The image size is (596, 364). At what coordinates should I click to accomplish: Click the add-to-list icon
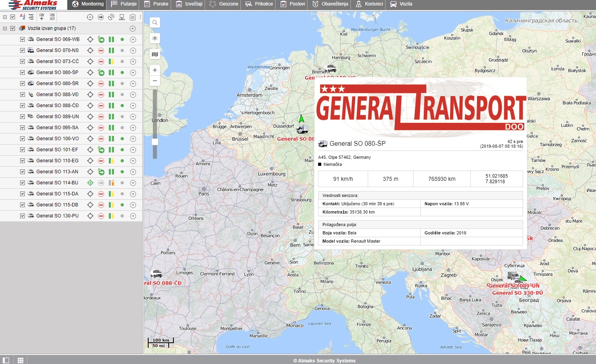41,17
